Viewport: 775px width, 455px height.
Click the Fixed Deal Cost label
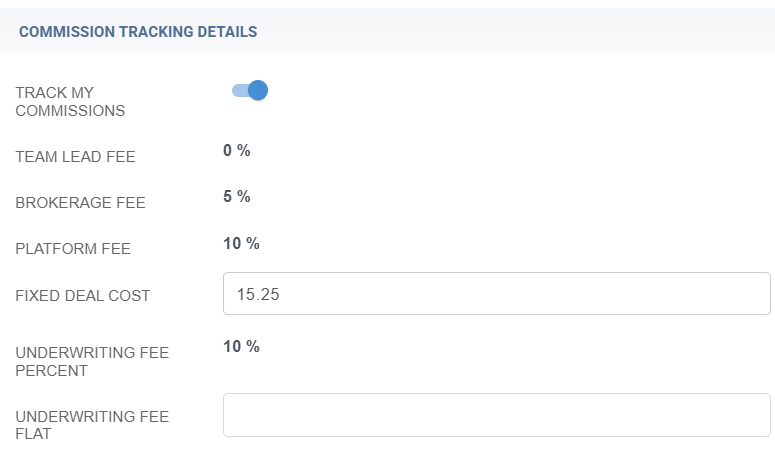point(83,296)
